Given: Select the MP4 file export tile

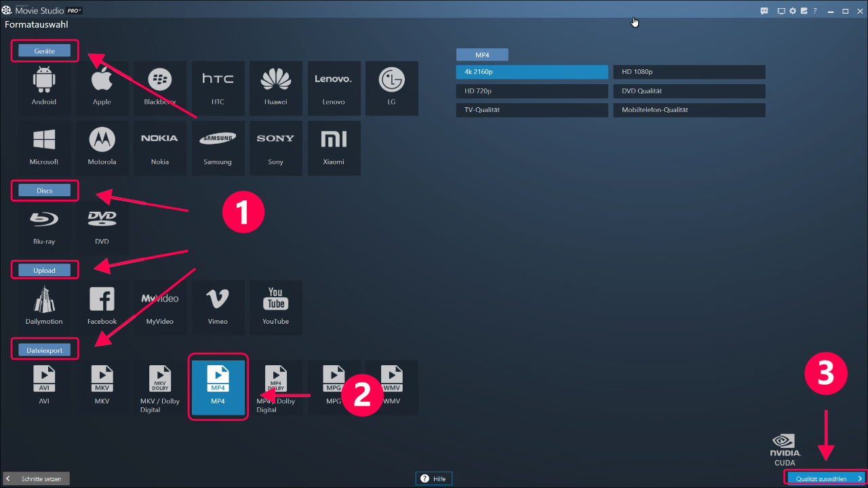Looking at the screenshot, I should [218, 388].
